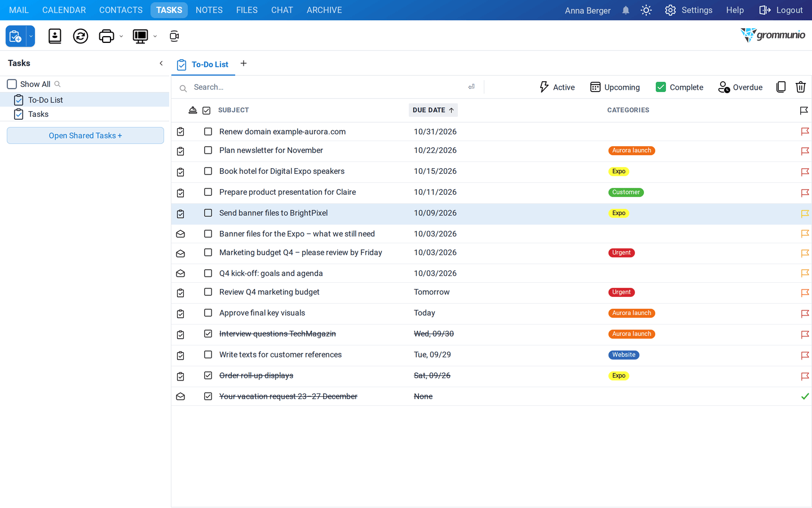The width and height of the screenshot is (812, 508).
Task: Check off Plan newsletter for November
Action: [x=208, y=150]
